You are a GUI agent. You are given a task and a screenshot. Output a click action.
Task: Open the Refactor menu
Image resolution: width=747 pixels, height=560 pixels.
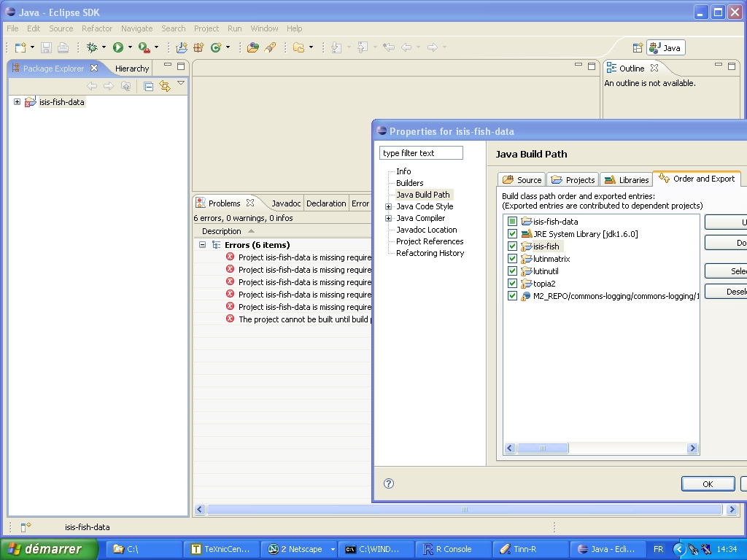(97, 28)
